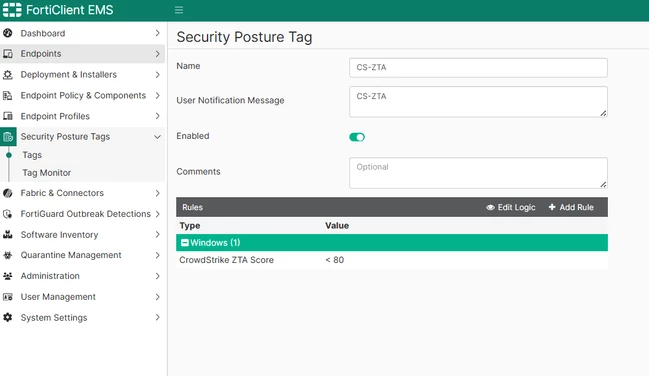Open the Tag Monitor submenu item

coord(46,173)
